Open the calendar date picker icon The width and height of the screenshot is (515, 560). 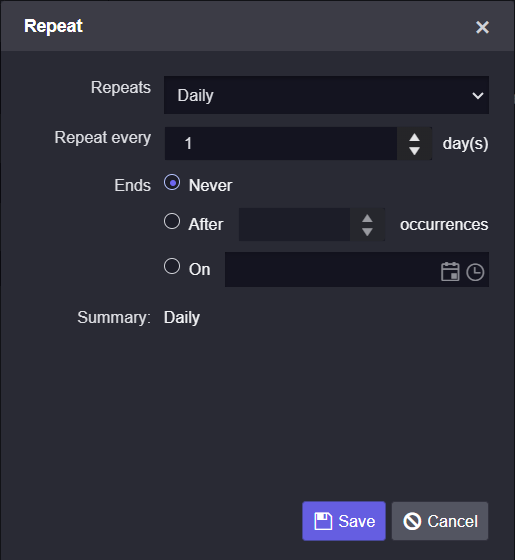[450, 271]
